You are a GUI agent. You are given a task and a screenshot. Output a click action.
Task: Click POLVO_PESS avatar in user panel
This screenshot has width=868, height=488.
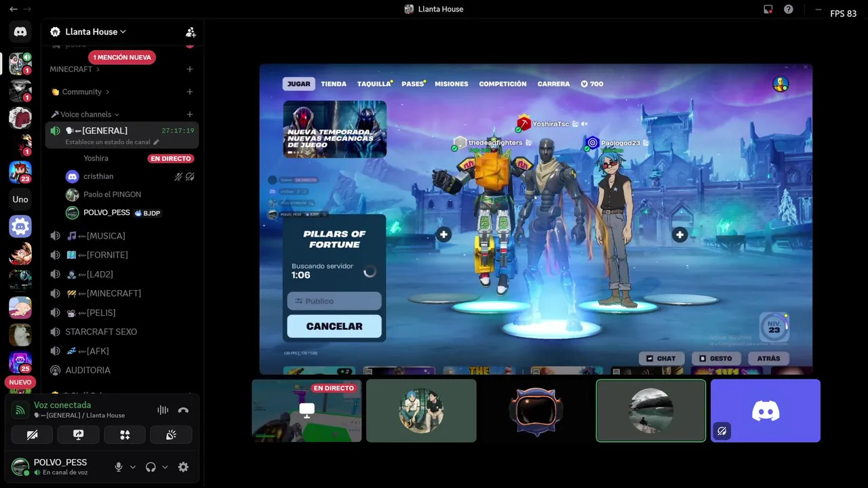[x=20, y=467]
